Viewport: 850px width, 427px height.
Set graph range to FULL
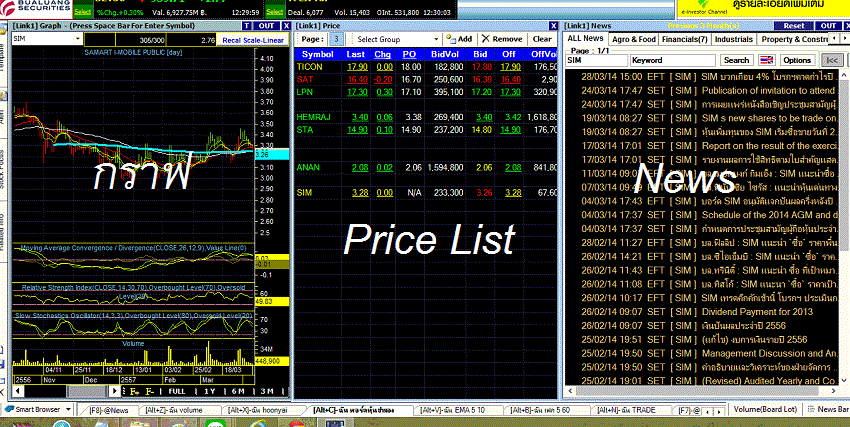point(176,391)
